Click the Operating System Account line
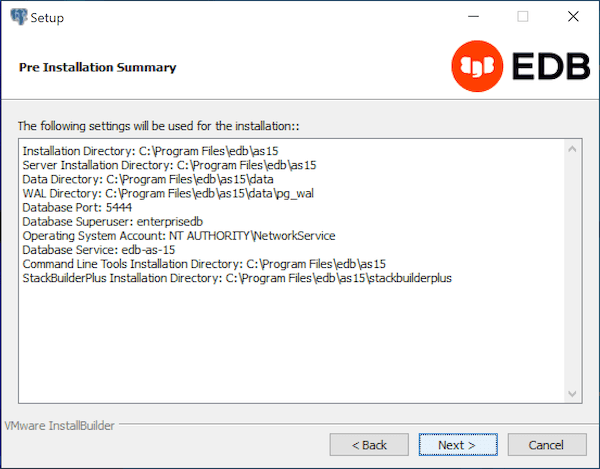This screenshot has width=600, height=469. click(x=179, y=235)
